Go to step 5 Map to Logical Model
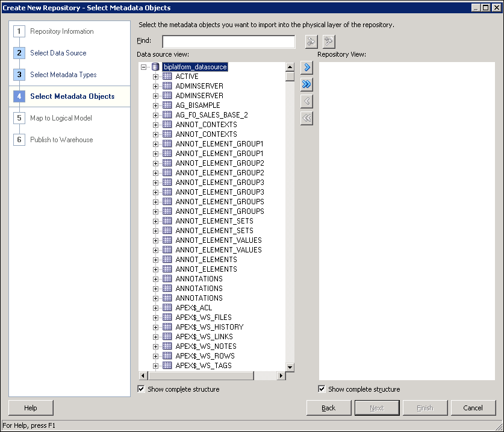This screenshot has width=504, height=432. coord(61,118)
